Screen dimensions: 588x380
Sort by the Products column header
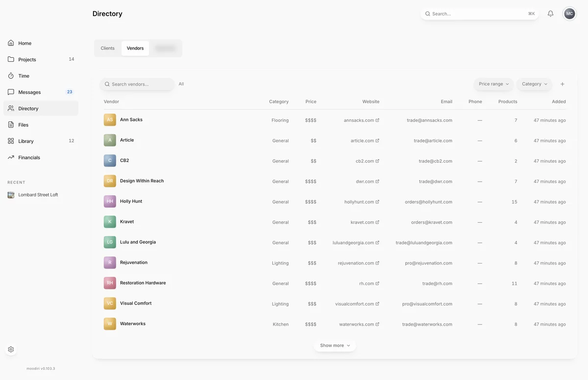click(x=508, y=101)
